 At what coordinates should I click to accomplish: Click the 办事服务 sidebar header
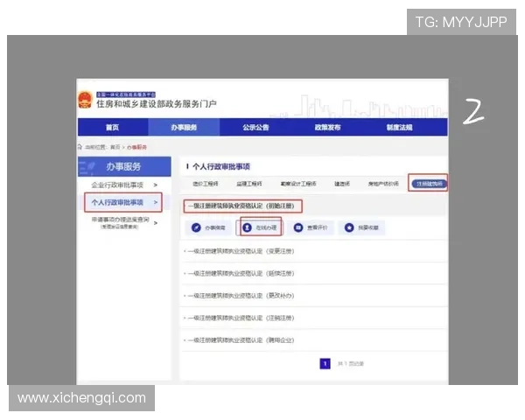124,166
